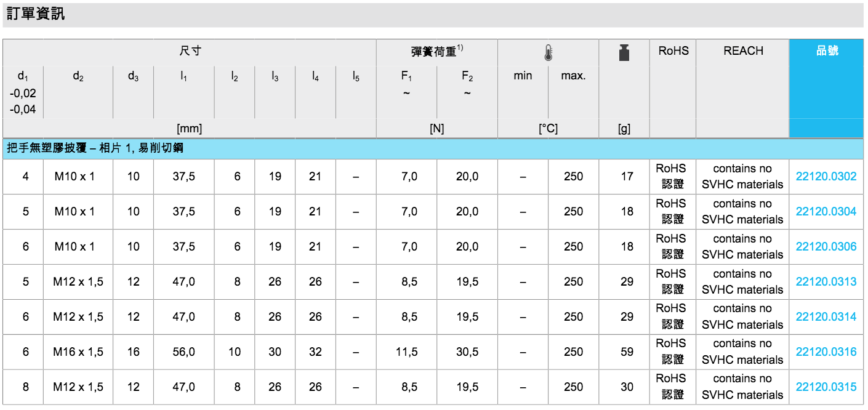The image size is (868, 410).
Task: Select the 把手無塑膠披覆 section row
Action: click(x=95, y=148)
